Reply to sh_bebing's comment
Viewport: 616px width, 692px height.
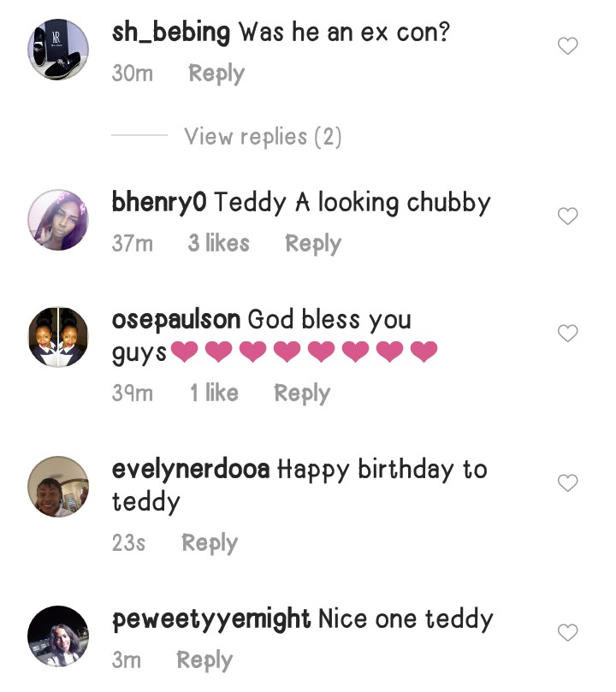click(216, 74)
